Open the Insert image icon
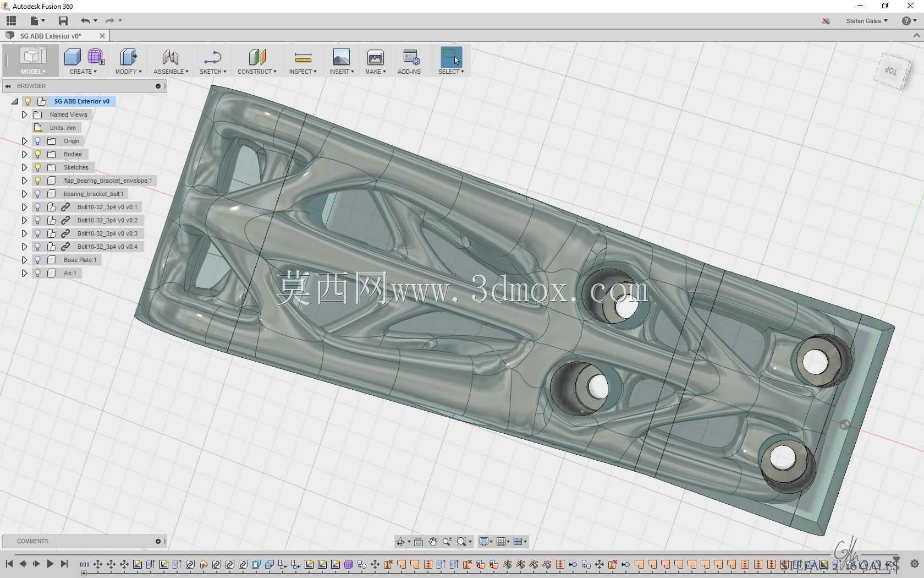The height and width of the screenshot is (578, 924). click(x=342, y=57)
